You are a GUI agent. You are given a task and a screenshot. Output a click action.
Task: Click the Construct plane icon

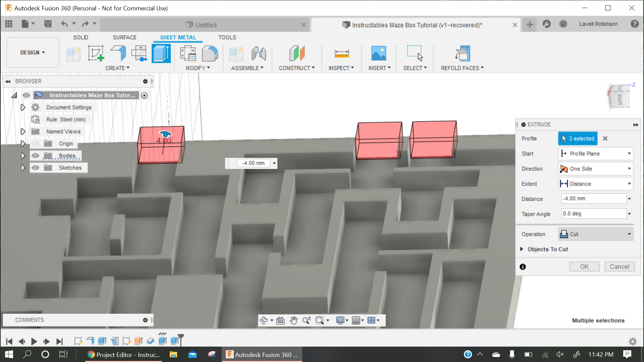pyautogui.click(x=297, y=54)
